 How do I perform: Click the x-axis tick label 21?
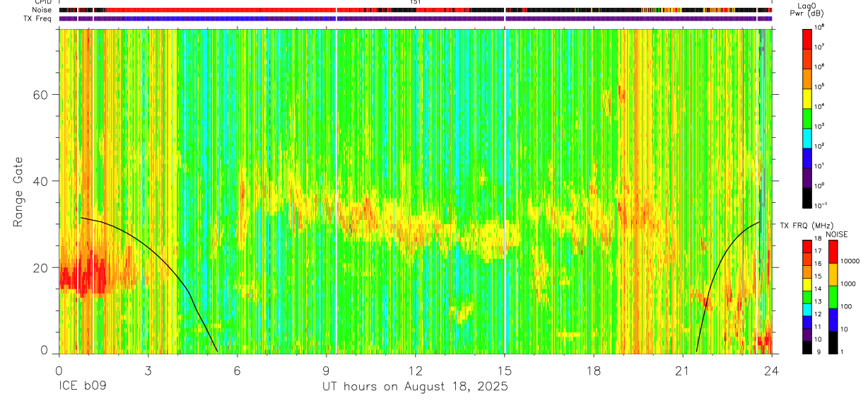point(683,370)
